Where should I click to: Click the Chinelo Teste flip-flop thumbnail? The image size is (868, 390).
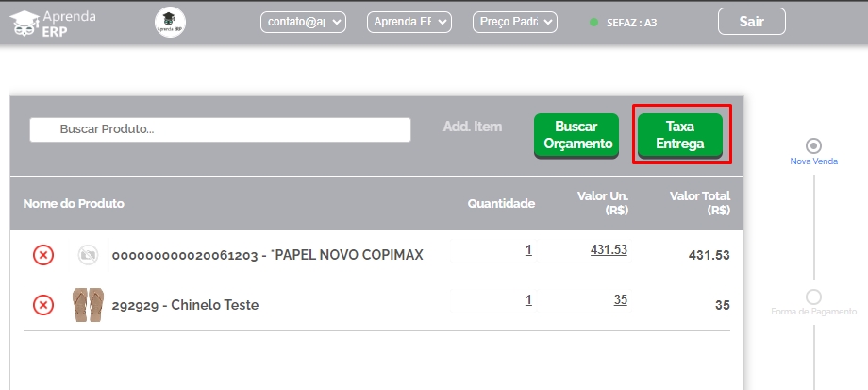(x=87, y=305)
